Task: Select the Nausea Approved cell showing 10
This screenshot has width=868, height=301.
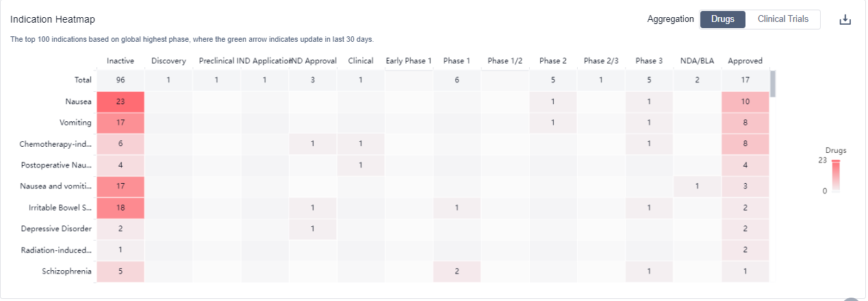Action: [x=745, y=101]
